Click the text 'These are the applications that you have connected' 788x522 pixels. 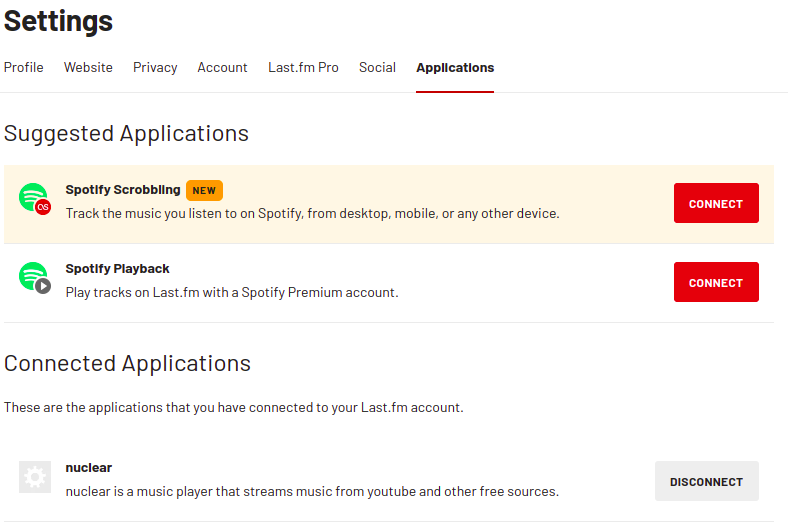coord(158,407)
